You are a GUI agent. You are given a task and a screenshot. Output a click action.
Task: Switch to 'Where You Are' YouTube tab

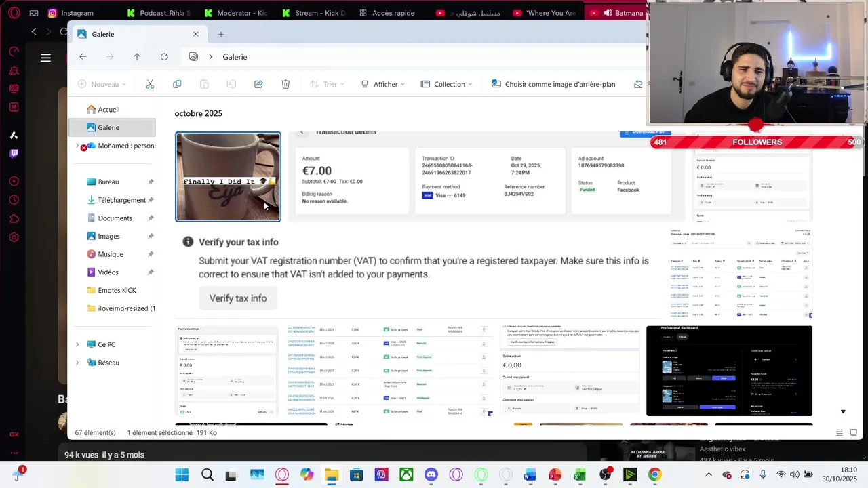(545, 13)
